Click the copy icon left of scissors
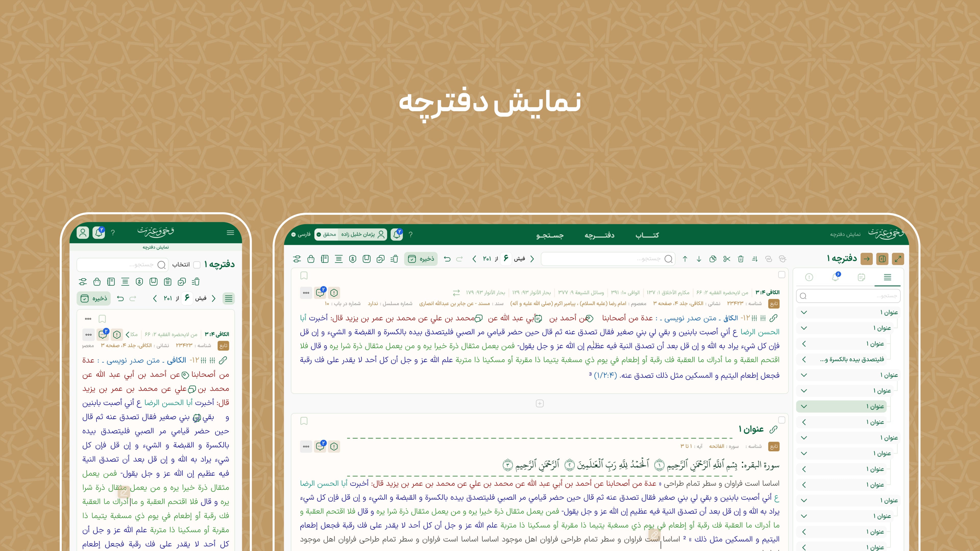The image size is (980, 551). coord(713,259)
